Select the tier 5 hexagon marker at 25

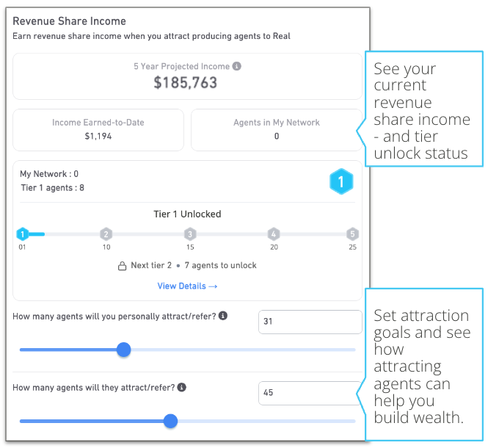pyautogui.click(x=352, y=234)
